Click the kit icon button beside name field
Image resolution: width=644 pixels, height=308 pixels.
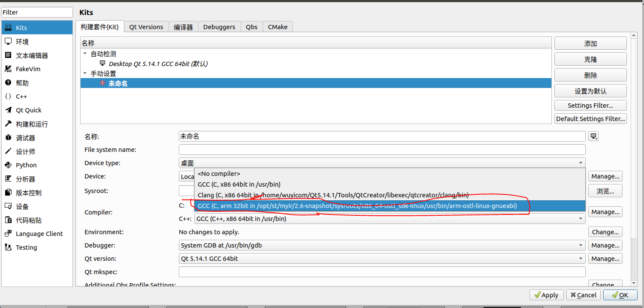(x=593, y=136)
